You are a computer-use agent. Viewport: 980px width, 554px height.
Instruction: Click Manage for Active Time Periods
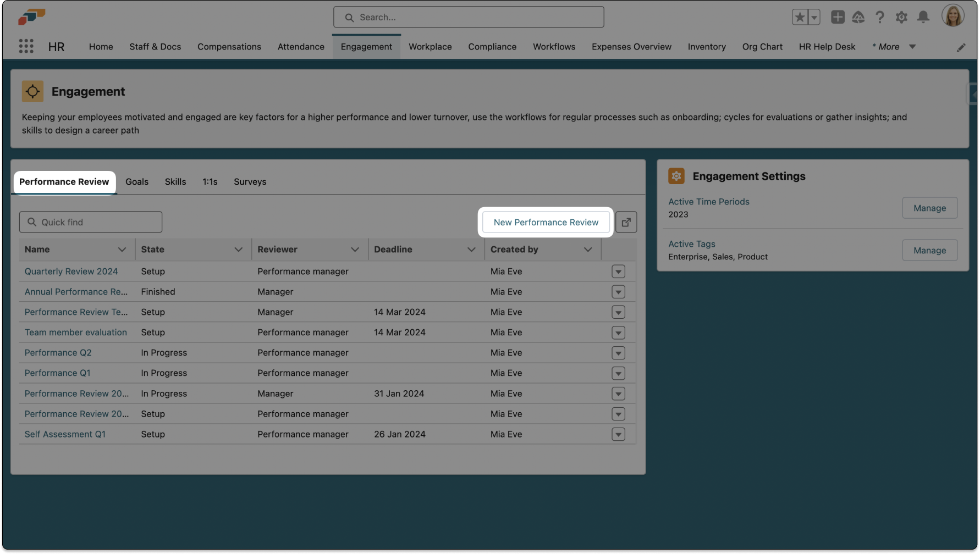point(929,208)
